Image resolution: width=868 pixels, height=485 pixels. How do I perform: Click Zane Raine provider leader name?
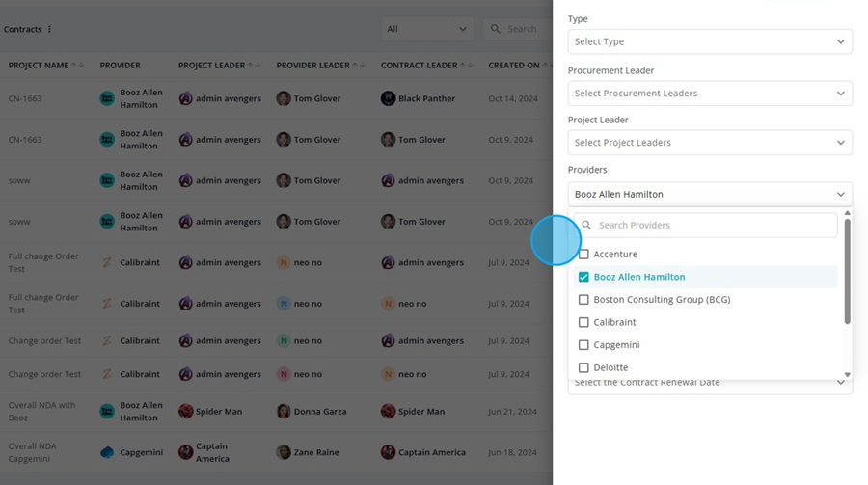316,452
